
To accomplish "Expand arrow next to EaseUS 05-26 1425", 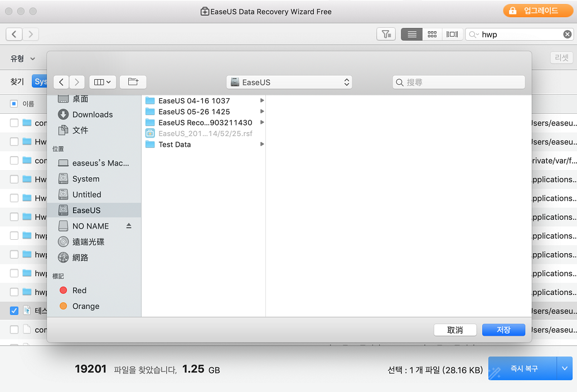I will coord(262,112).
